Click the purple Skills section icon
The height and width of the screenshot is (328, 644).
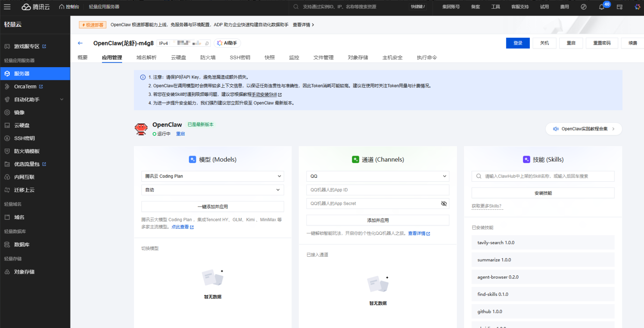click(x=526, y=159)
